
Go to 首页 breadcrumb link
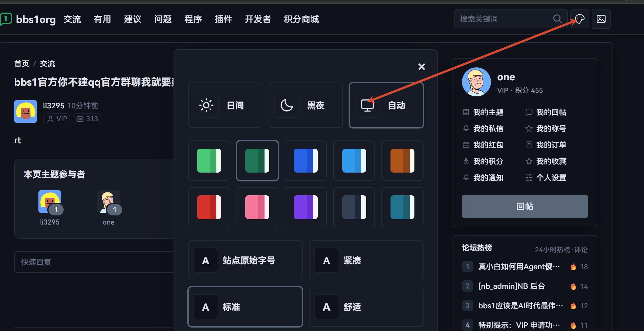(x=22, y=64)
